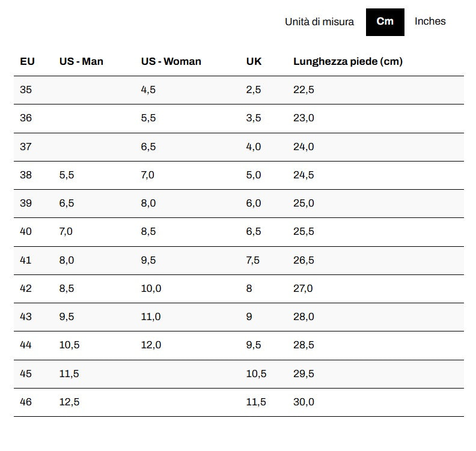
Task: Click the 26,5 foot length cell
Action: pyautogui.click(x=304, y=261)
